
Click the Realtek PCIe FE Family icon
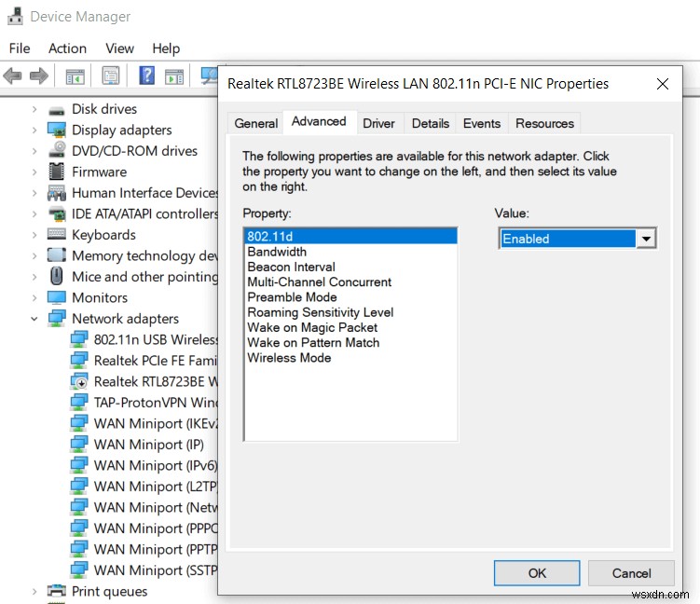click(x=79, y=361)
